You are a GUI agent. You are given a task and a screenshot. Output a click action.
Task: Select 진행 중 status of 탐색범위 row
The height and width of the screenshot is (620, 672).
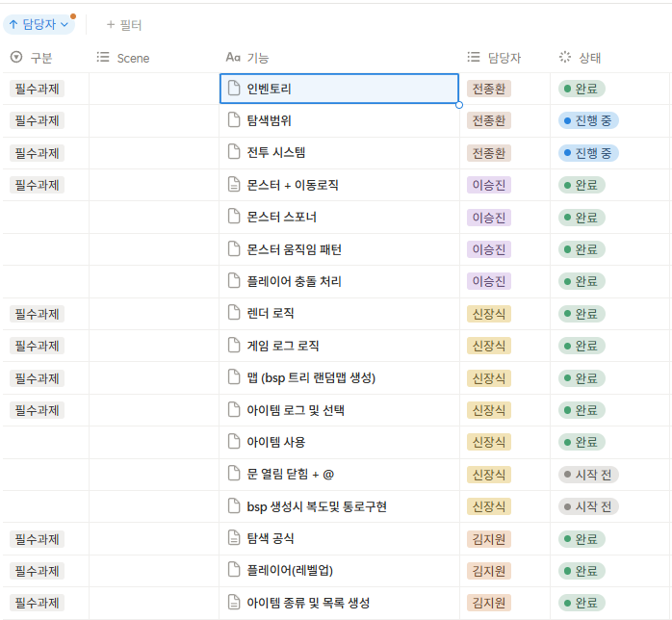588,121
